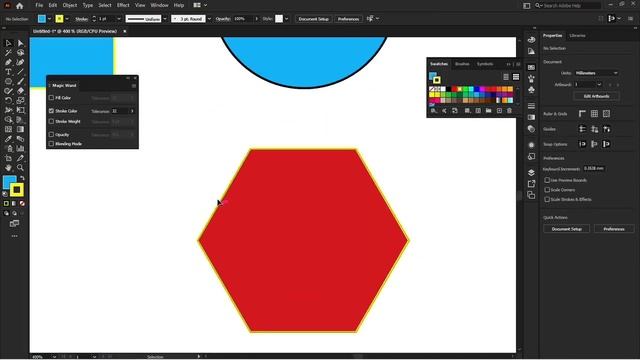This screenshot has width=640, height=360.
Task: Open stroke weight dropdown
Action: coord(119,19)
